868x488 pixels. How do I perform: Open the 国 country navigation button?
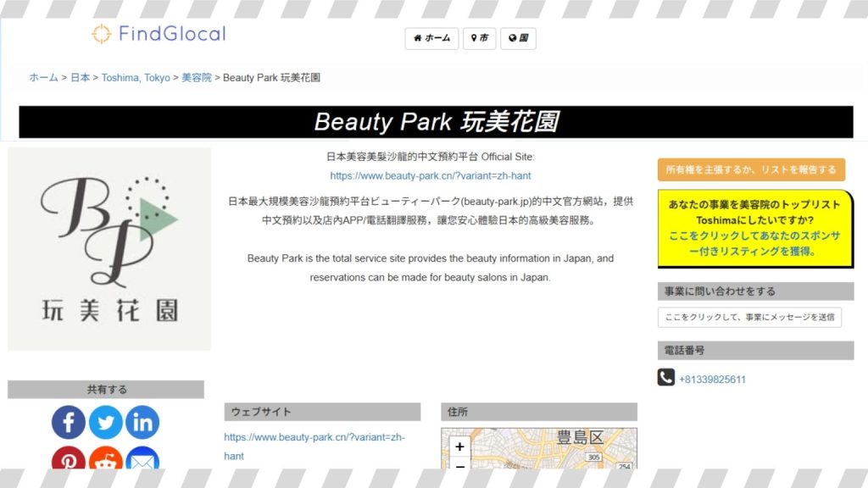(518, 39)
